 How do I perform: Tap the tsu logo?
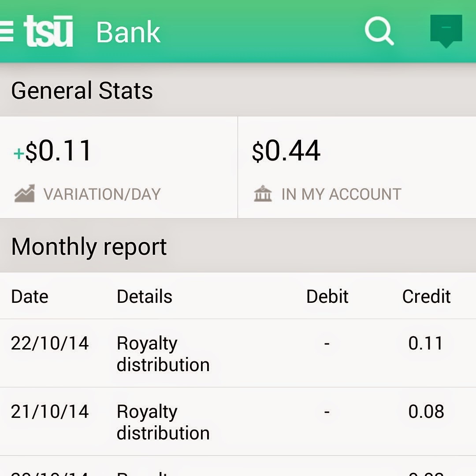coord(48,31)
